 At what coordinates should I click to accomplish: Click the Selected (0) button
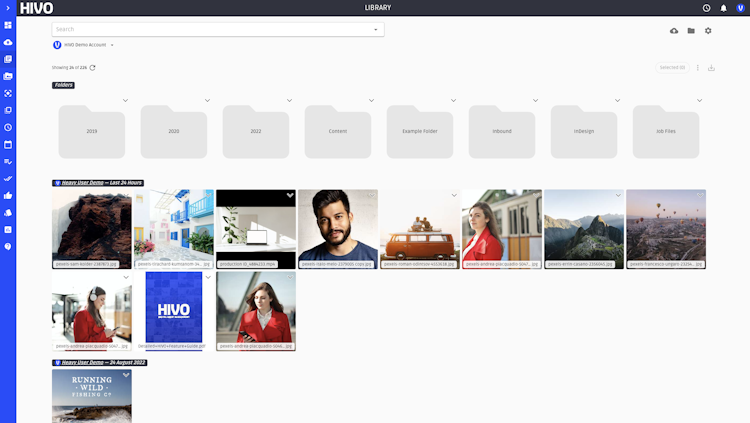tap(672, 67)
